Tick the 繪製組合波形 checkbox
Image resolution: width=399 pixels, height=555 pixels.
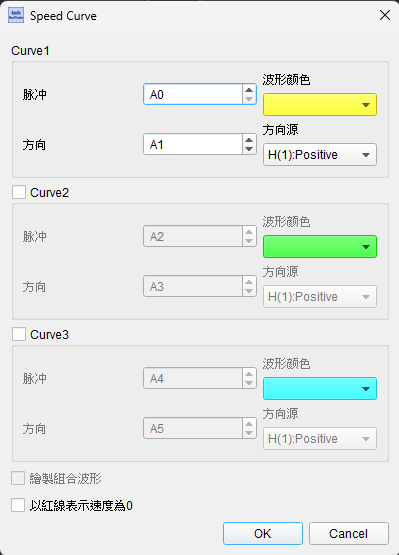18,479
